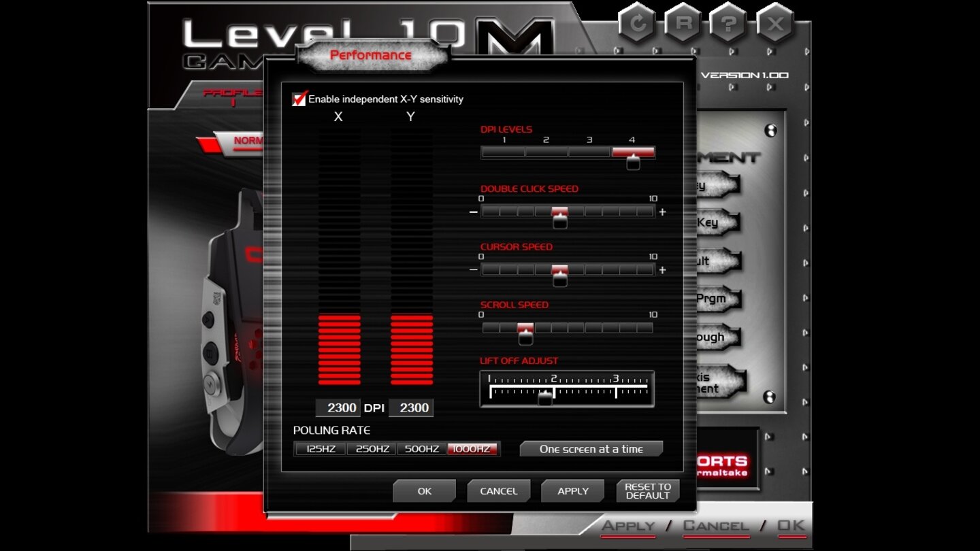Select 1000HZ polling rate
Image resolution: width=980 pixels, height=551 pixels.
tap(472, 449)
